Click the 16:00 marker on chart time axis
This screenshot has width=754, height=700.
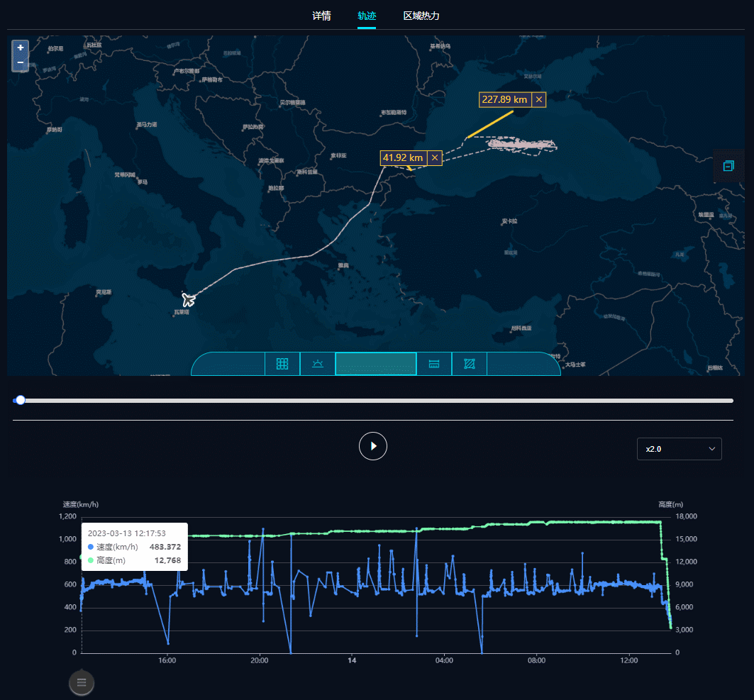[x=167, y=660]
